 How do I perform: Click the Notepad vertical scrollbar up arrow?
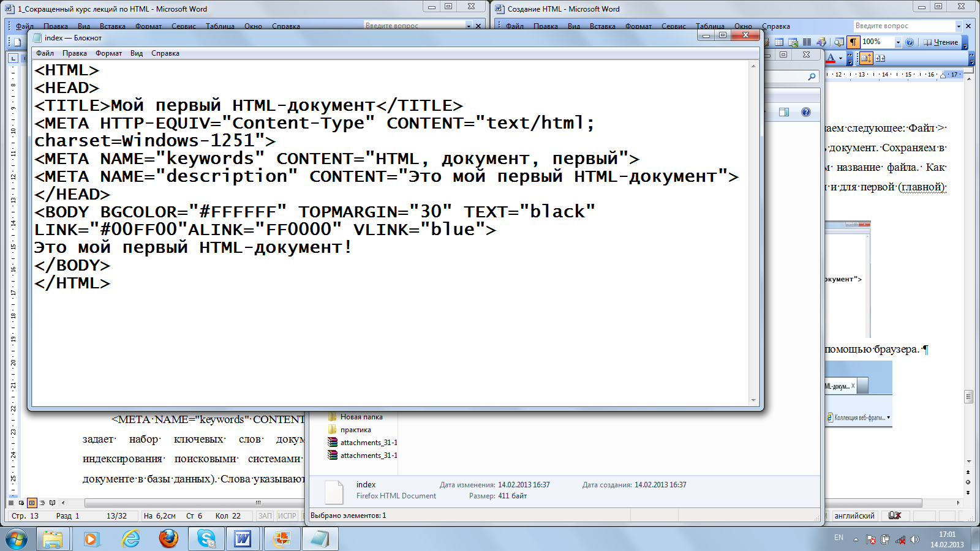click(753, 66)
